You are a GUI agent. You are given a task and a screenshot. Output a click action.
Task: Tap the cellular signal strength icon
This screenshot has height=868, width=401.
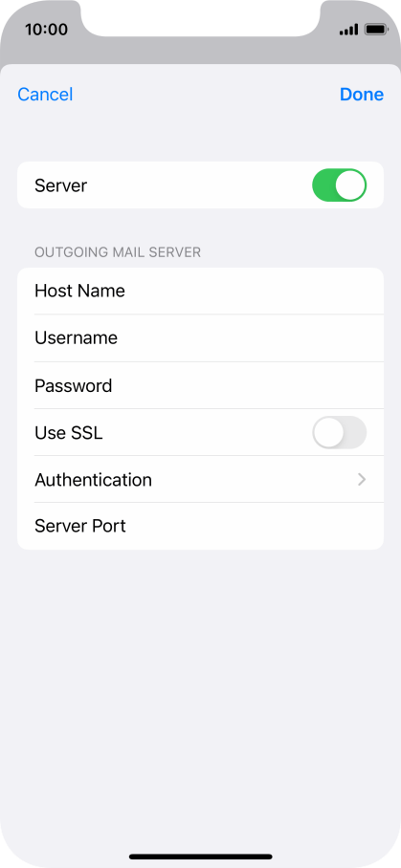coord(348,30)
